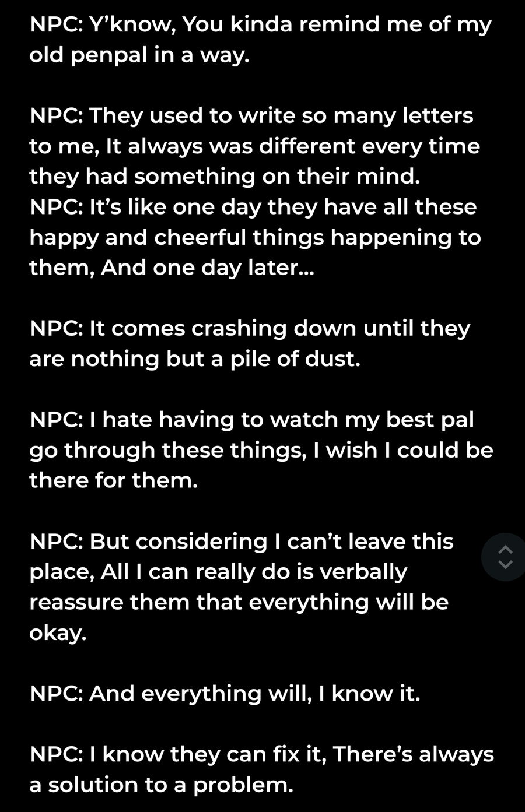Click the text "them, And one day later..."

[171, 268]
